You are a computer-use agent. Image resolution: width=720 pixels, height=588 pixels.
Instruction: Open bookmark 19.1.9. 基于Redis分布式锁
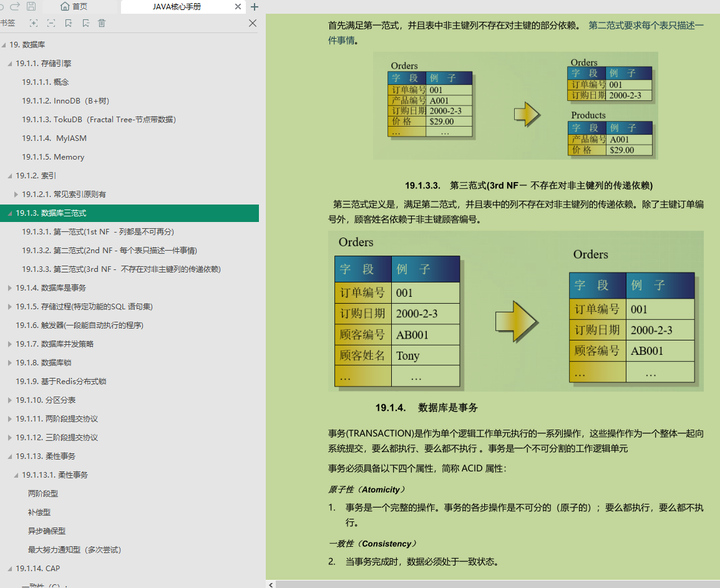point(61,381)
